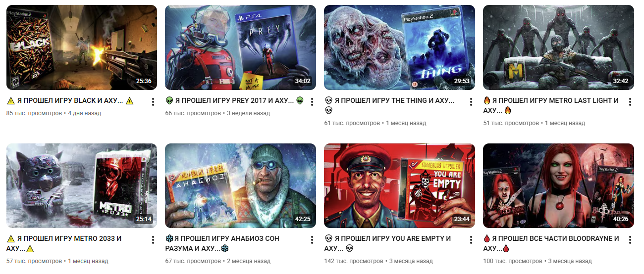Viewport: 644px width, 274px height.
Task: Open three-dot menu for PREY 2017 video
Action: point(312,102)
